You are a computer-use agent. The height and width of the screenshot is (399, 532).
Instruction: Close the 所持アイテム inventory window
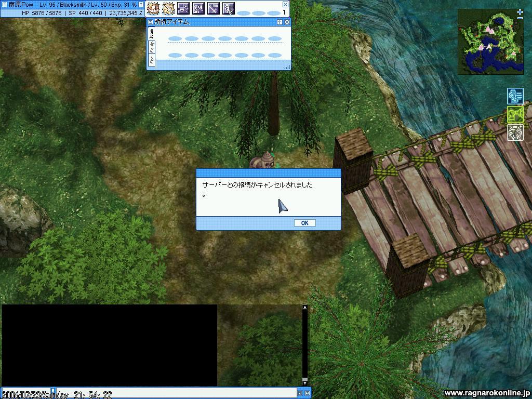[x=287, y=22]
